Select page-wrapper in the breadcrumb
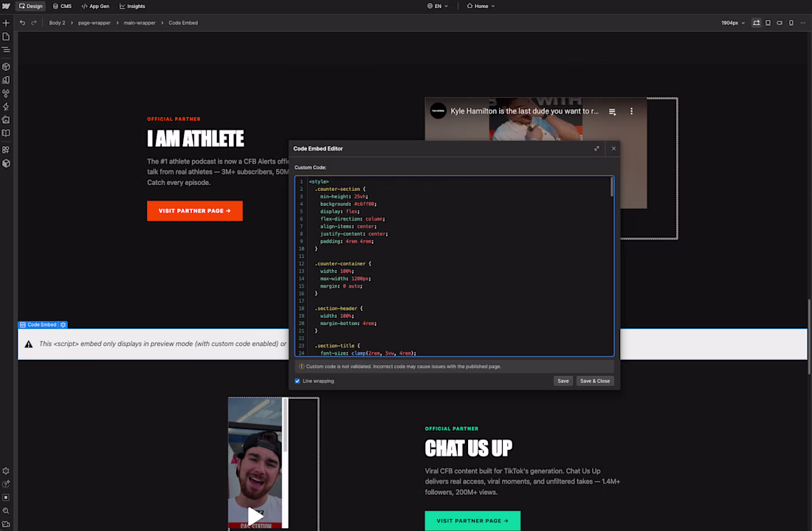This screenshot has height=531, width=812. 94,23
